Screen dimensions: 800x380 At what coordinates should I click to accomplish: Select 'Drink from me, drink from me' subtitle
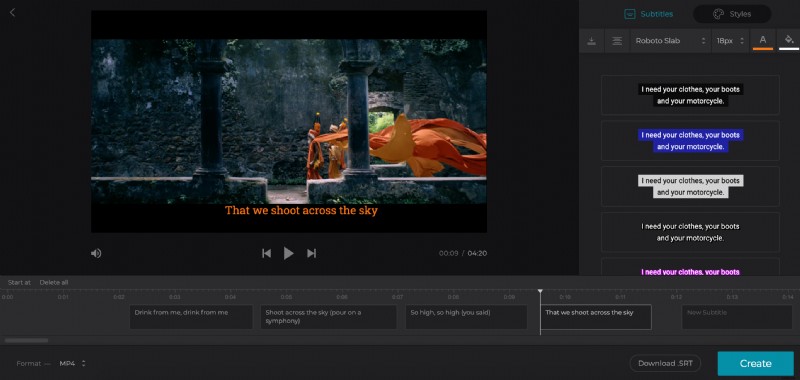191,317
